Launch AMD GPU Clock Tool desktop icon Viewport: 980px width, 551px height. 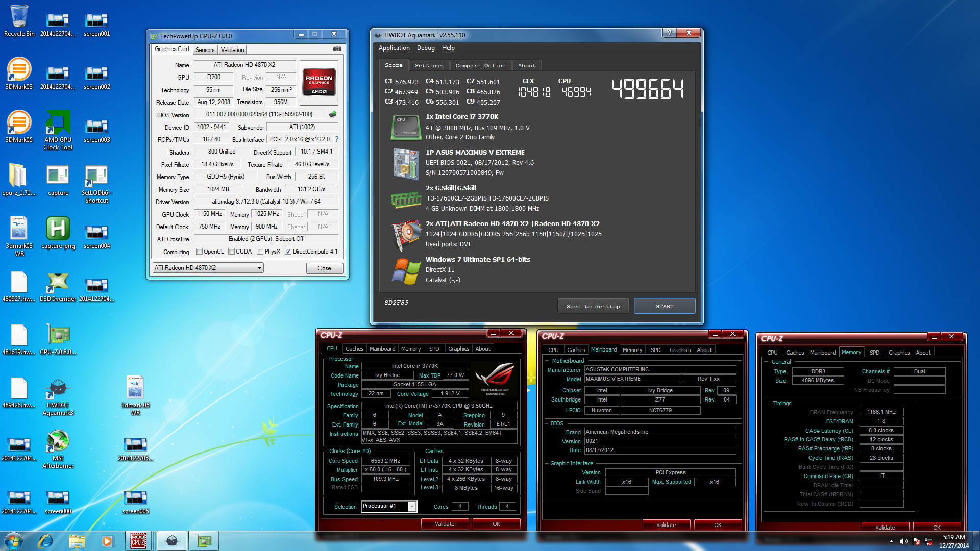coord(58,130)
